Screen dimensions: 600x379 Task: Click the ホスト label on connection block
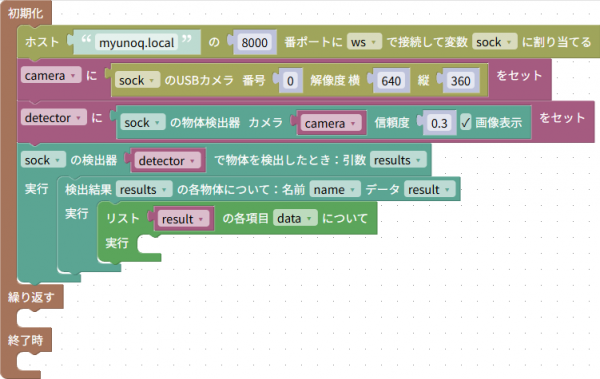42,42
